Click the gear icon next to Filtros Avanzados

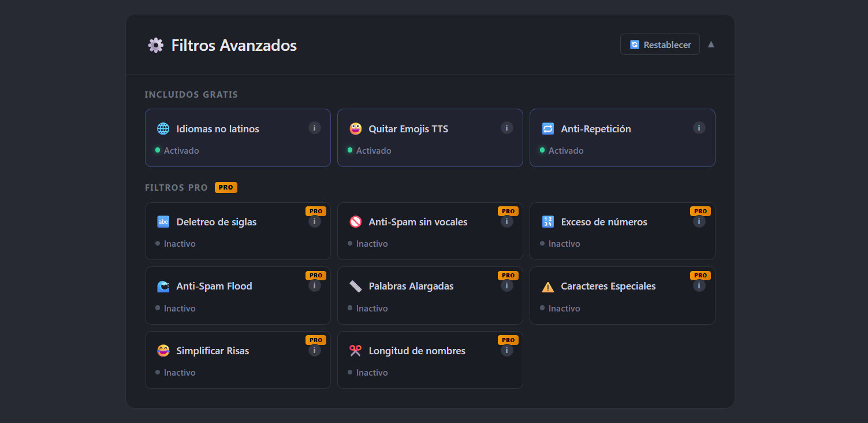pos(155,45)
